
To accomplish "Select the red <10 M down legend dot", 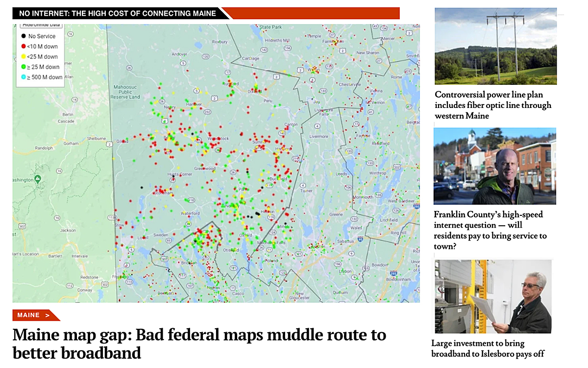I will click(23, 47).
